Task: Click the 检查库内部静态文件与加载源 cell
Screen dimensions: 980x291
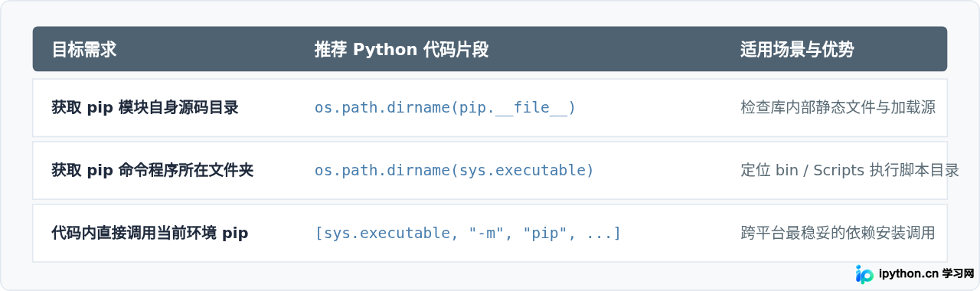Action: click(x=838, y=108)
